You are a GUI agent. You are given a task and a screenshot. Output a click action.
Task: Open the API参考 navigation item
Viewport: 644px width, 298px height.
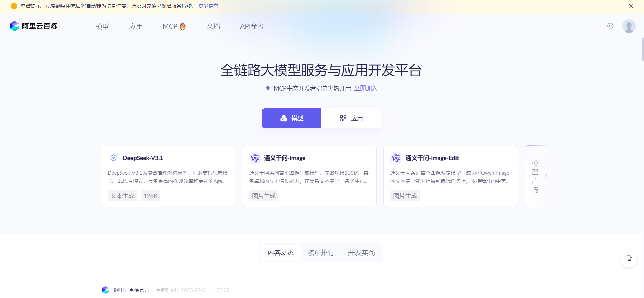coord(252,26)
